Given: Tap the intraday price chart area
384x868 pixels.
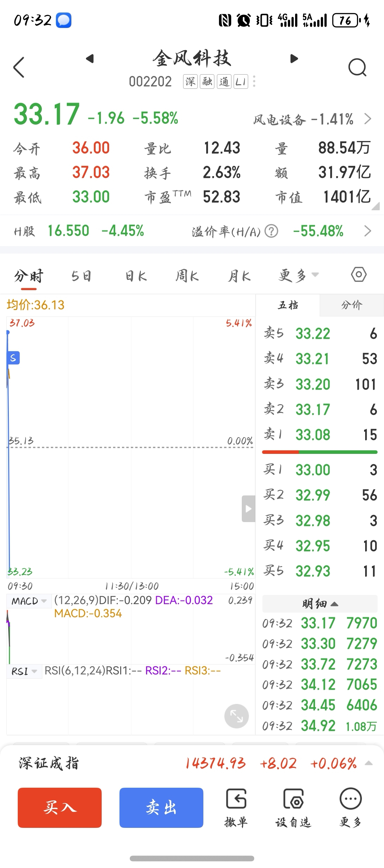Looking at the screenshot, I should click(131, 447).
